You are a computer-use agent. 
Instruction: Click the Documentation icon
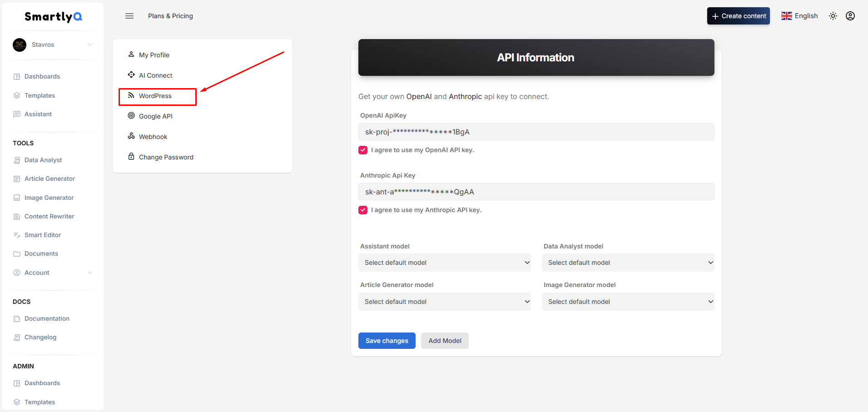17,319
